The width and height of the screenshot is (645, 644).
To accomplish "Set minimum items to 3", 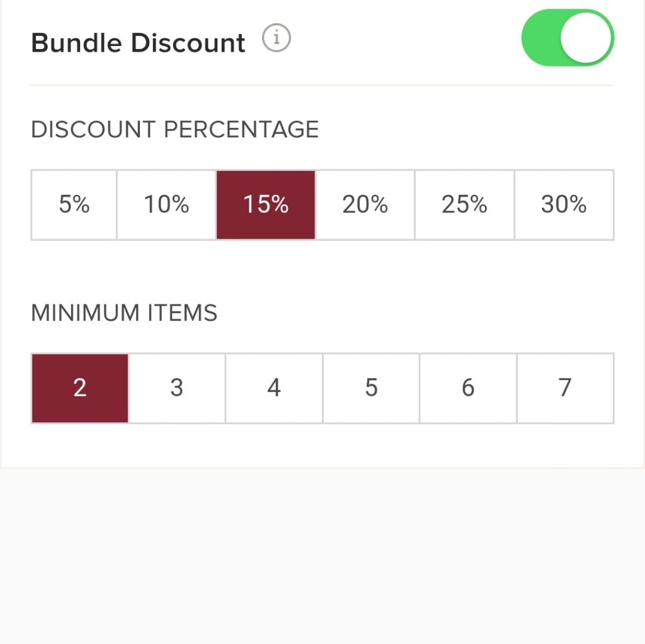I will [177, 388].
